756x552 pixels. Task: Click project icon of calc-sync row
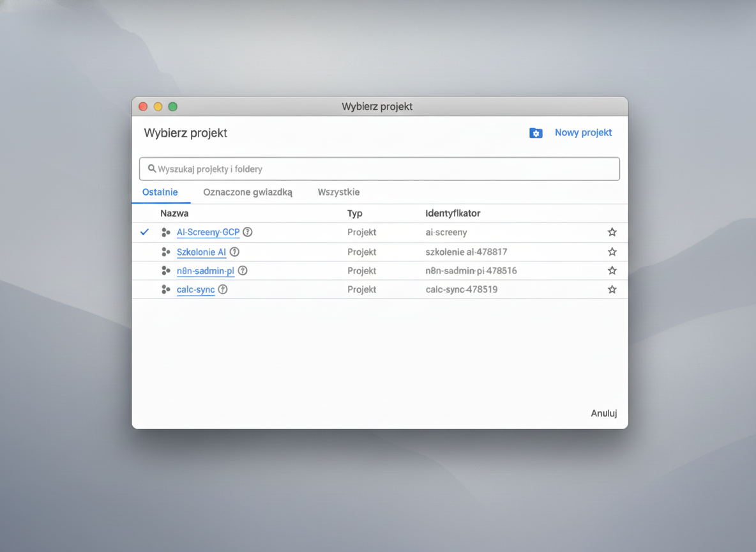click(x=166, y=289)
